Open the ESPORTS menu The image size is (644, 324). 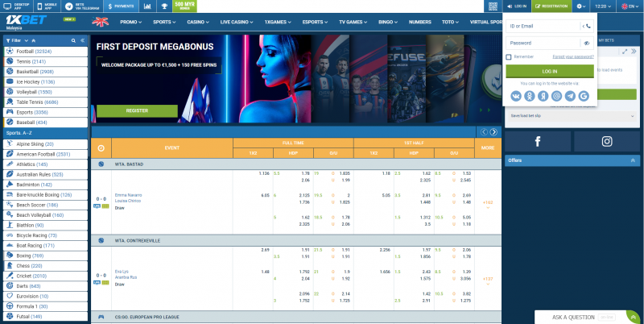(316, 23)
